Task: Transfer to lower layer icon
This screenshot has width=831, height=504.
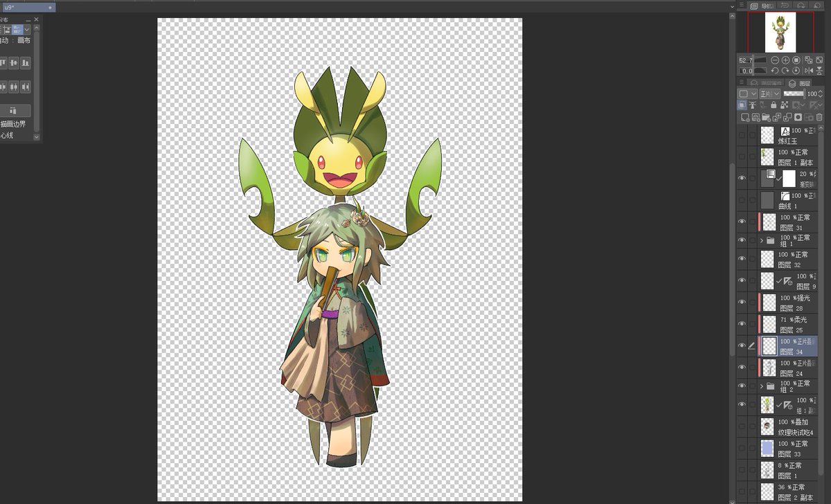Action: (x=777, y=118)
